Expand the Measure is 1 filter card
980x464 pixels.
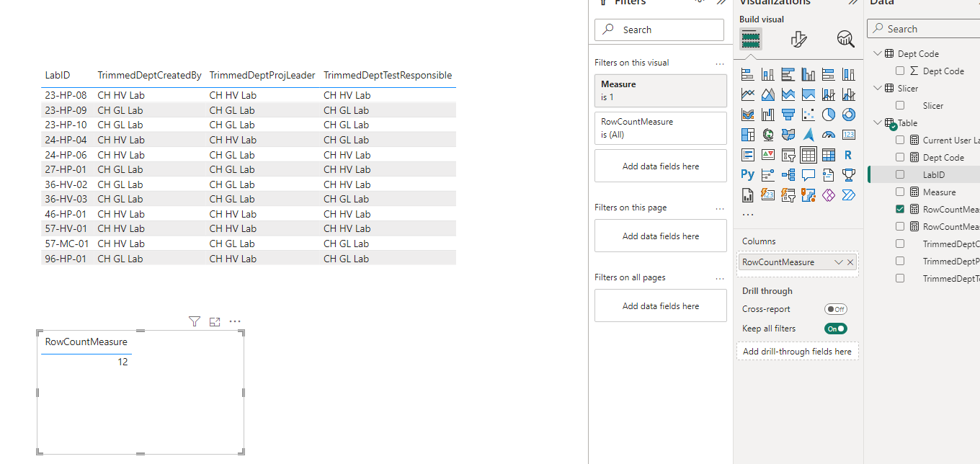click(x=661, y=90)
